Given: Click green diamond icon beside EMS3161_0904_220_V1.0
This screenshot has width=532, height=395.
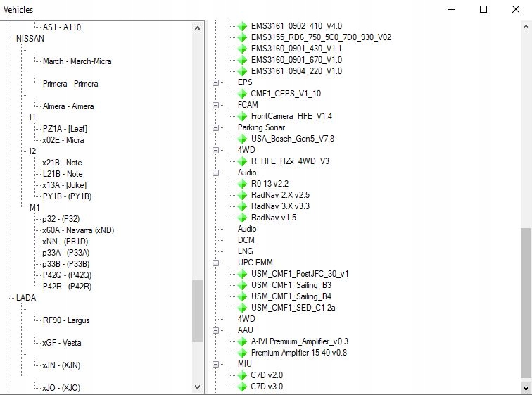Looking at the screenshot, I should pyautogui.click(x=242, y=71).
